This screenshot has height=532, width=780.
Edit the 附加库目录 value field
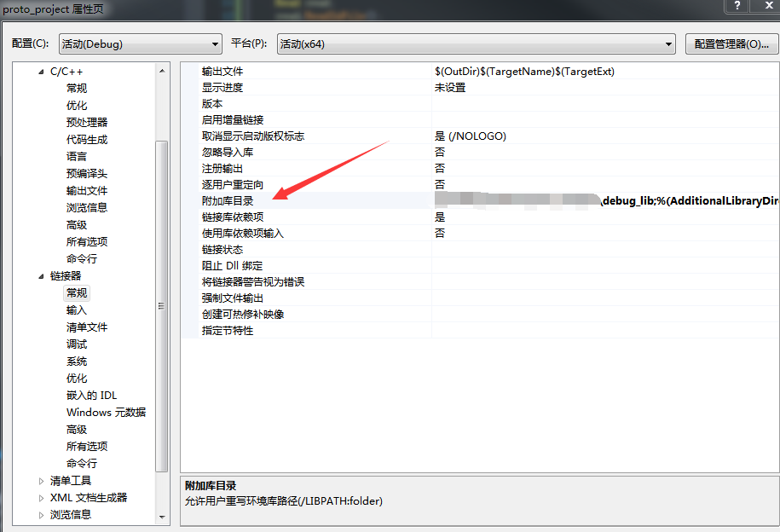tap(554, 200)
